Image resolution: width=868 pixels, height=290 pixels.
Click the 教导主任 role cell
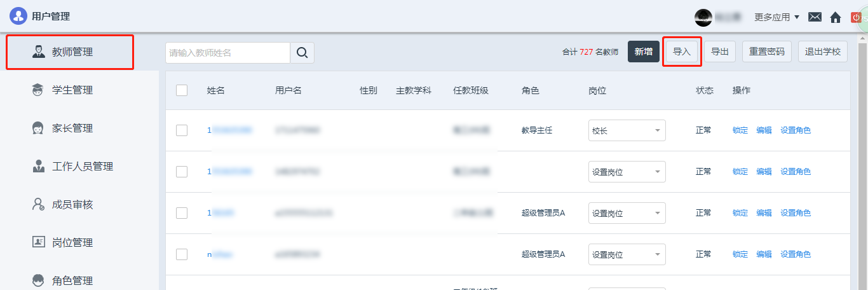click(x=537, y=130)
